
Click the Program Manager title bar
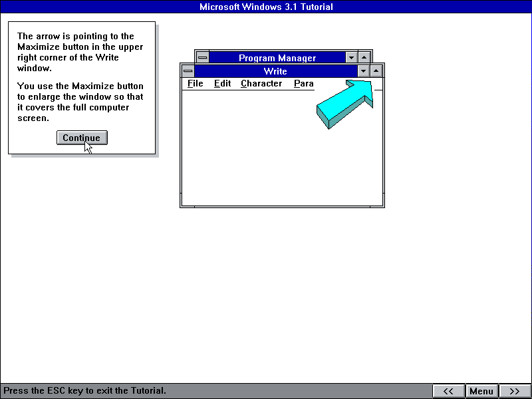[x=277, y=58]
